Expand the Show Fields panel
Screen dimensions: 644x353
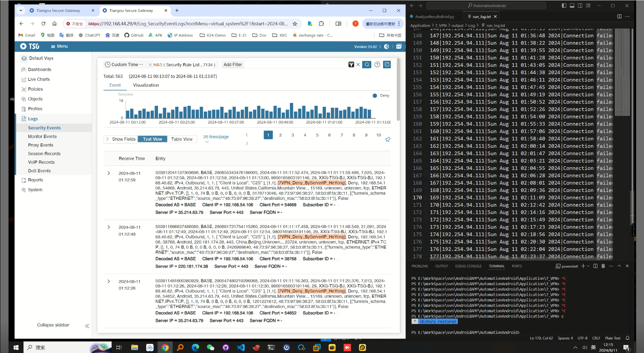pyautogui.click(x=121, y=139)
